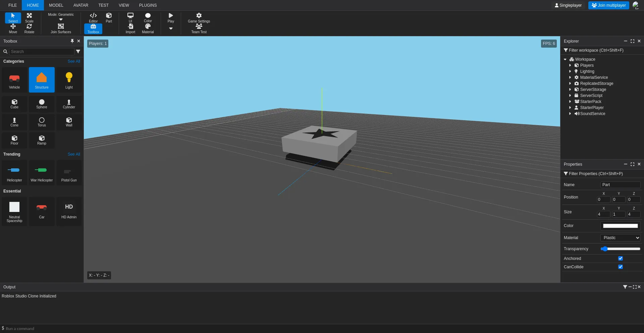The width and height of the screenshot is (644, 333).
Task: Open the Material picker
Action: pyautogui.click(x=148, y=29)
